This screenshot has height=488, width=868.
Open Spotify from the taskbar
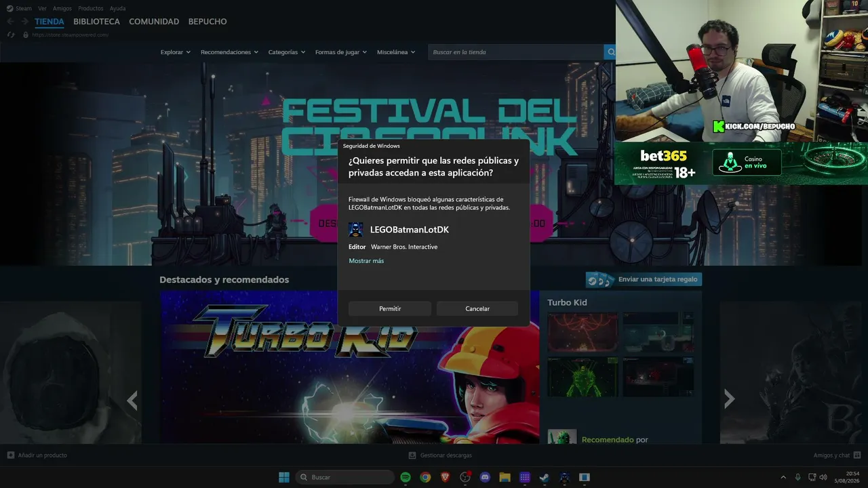tap(406, 477)
